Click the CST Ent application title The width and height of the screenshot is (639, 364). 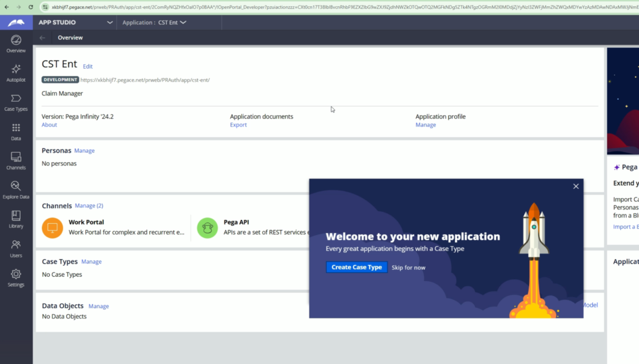tap(59, 64)
